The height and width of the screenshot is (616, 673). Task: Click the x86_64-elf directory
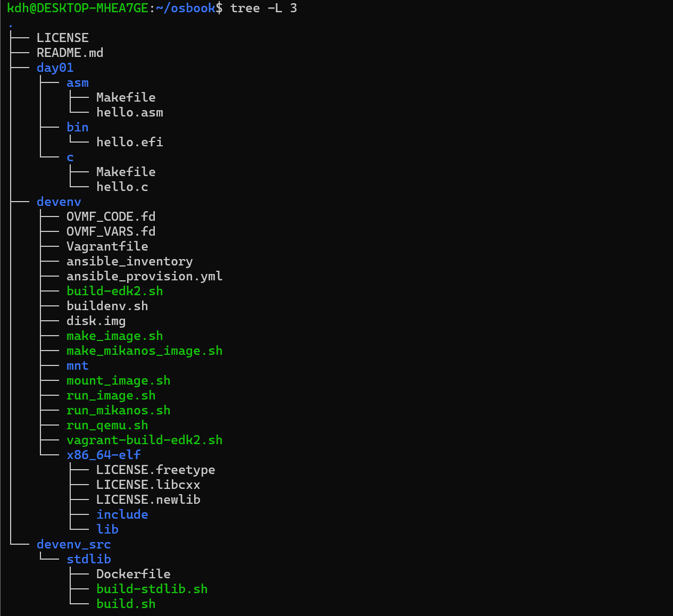103,455
